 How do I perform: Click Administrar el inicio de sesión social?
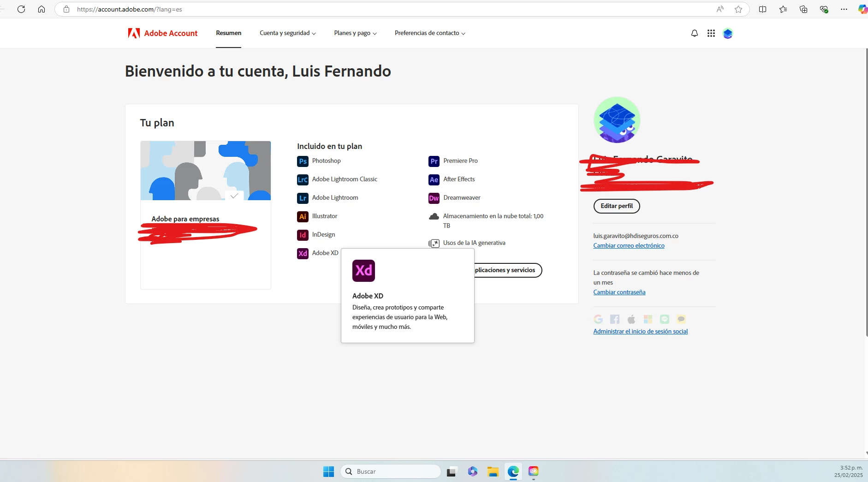(x=641, y=332)
